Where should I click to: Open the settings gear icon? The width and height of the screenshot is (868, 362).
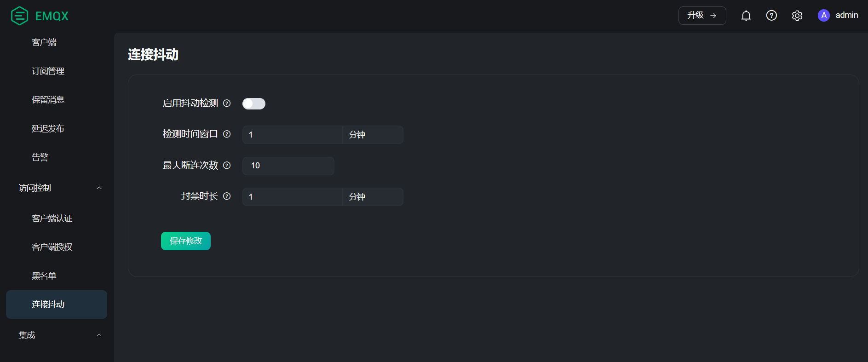pos(797,16)
